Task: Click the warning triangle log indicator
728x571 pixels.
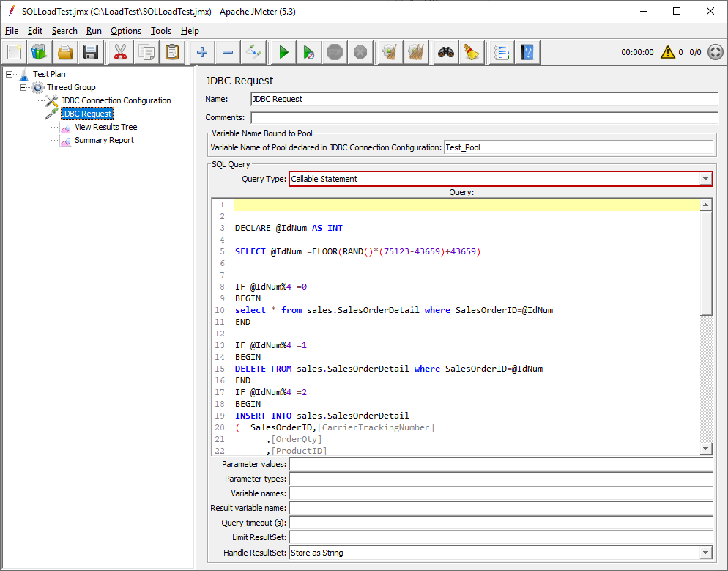Action: [667, 52]
